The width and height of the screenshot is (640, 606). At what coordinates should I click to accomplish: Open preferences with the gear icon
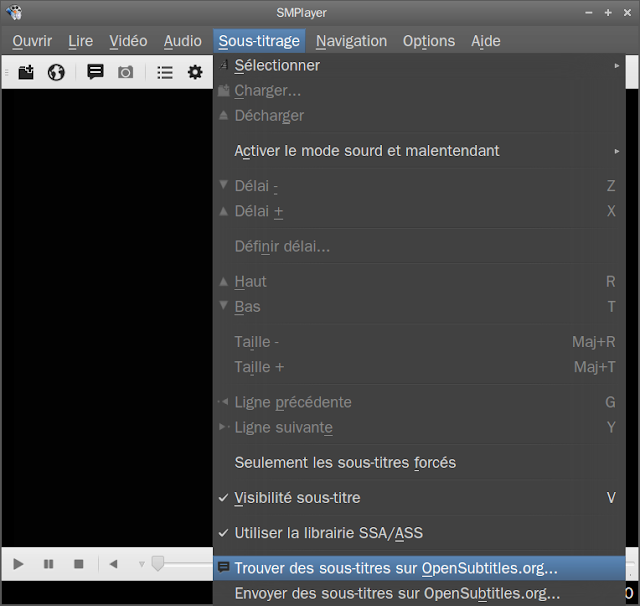[195, 73]
